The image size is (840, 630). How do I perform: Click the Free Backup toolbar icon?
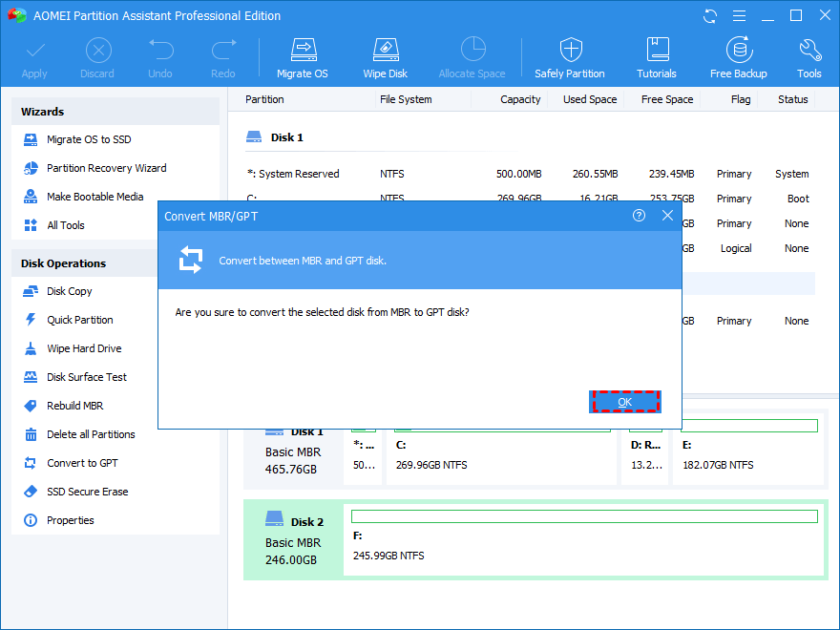click(x=738, y=58)
